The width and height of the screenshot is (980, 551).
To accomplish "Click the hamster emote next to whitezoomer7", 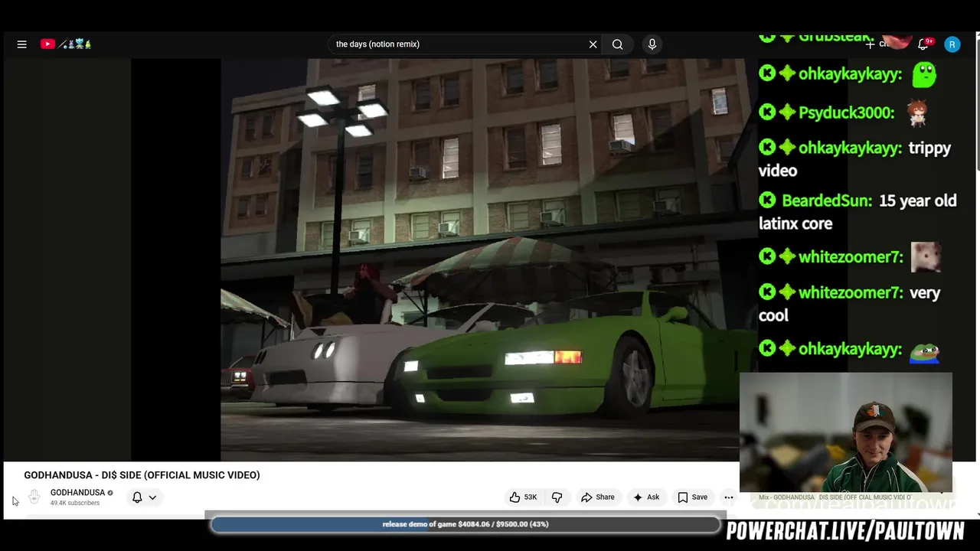I will pyautogui.click(x=926, y=257).
